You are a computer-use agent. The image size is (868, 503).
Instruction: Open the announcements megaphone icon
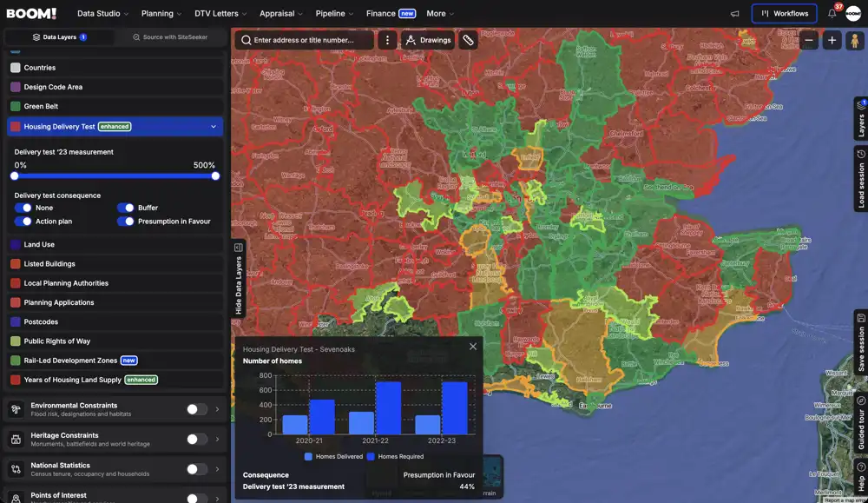734,14
